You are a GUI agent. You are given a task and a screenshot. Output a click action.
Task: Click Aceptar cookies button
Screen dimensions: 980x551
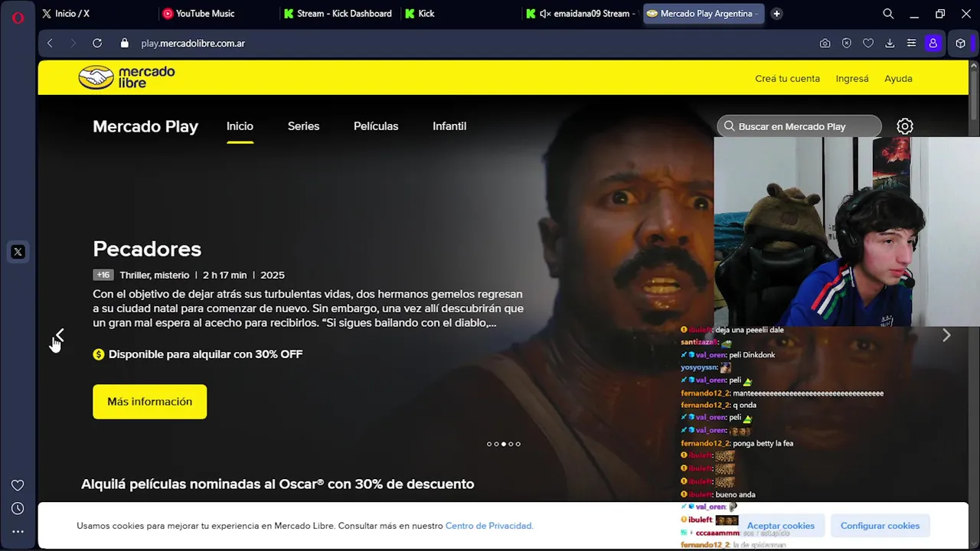[781, 526]
